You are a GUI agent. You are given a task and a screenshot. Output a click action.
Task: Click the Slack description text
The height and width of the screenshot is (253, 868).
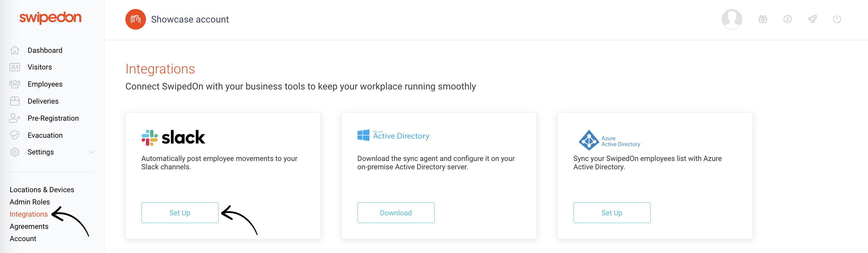219,163
